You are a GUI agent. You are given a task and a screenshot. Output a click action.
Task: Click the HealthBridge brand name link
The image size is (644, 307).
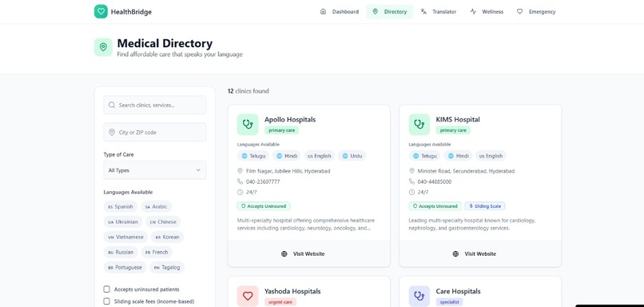point(131,12)
